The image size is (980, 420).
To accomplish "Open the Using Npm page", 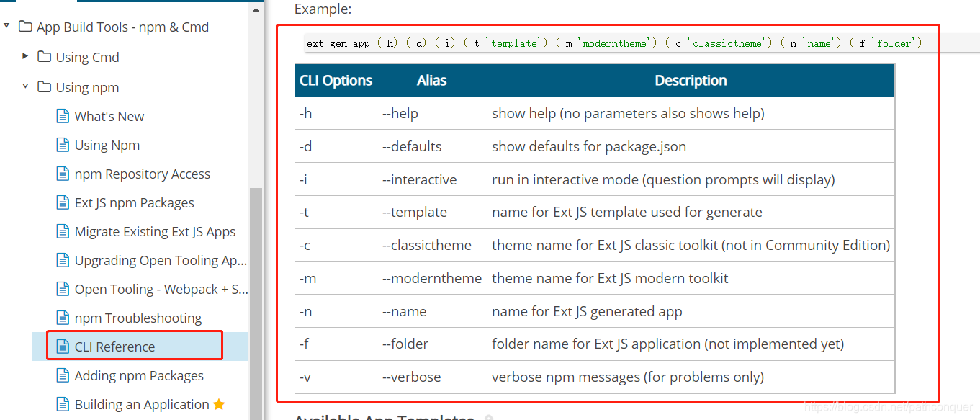I will point(107,145).
